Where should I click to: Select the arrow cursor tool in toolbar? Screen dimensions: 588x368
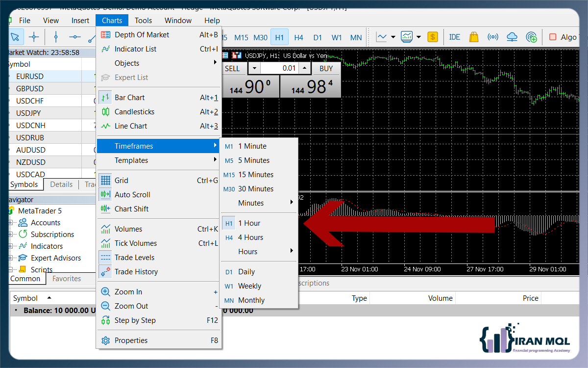point(15,37)
